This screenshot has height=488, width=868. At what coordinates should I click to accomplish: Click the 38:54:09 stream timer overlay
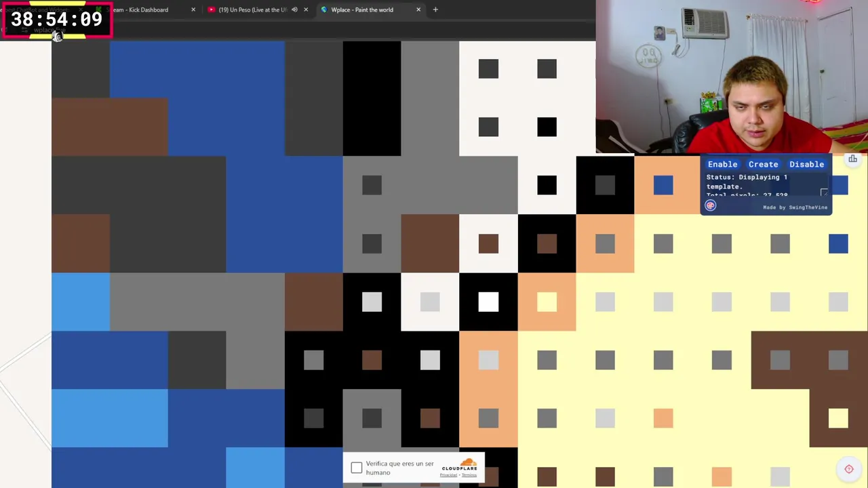point(57,20)
